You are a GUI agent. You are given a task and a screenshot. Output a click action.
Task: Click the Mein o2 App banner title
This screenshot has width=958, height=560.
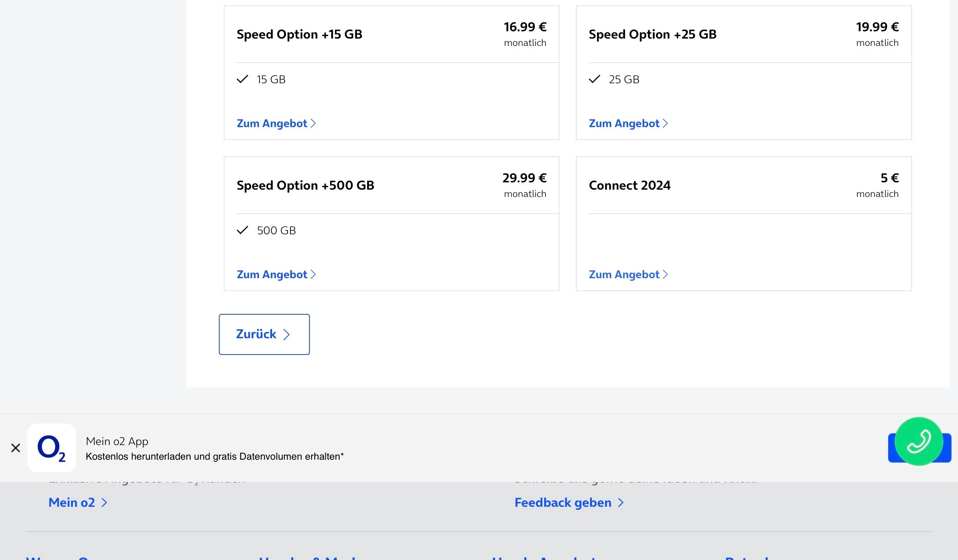(x=117, y=441)
